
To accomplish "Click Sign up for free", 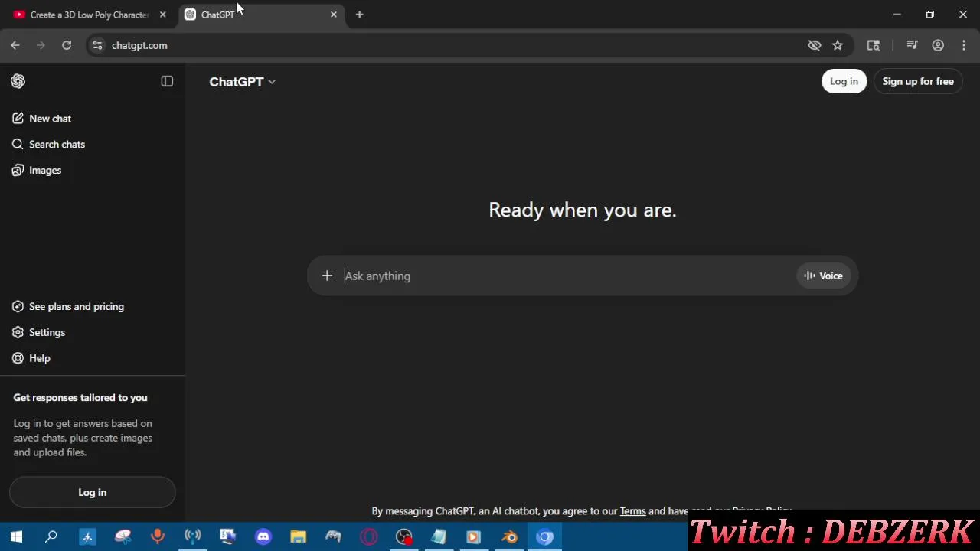I will pyautogui.click(x=918, y=81).
